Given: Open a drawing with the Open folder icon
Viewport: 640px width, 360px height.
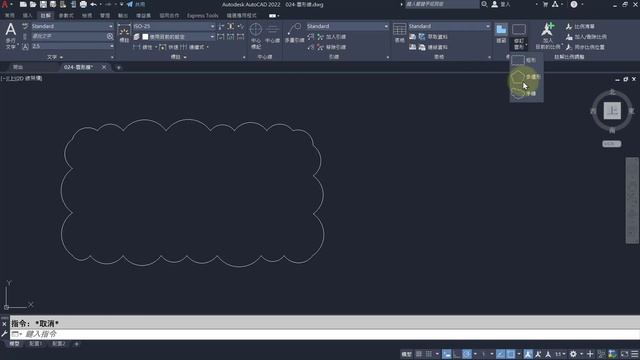Looking at the screenshot, I should pyautogui.click(x=33, y=4).
